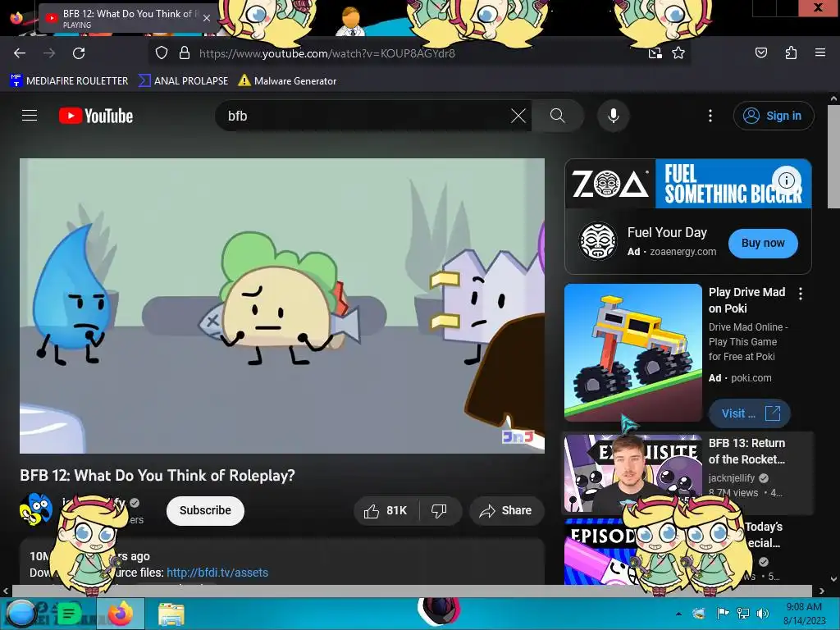Open the Windows Start orb
The width and height of the screenshot is (840, 630).
pyautogui.click(x=21, y=614)
